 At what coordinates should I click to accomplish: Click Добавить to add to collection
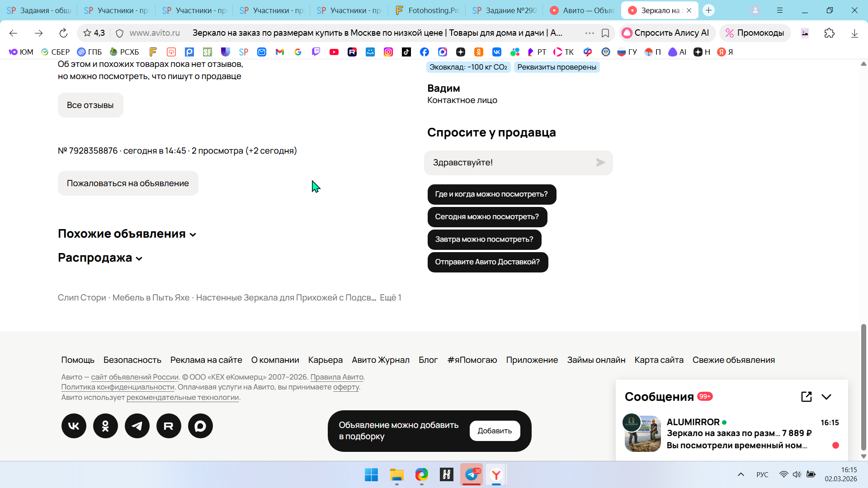point(495,431)
